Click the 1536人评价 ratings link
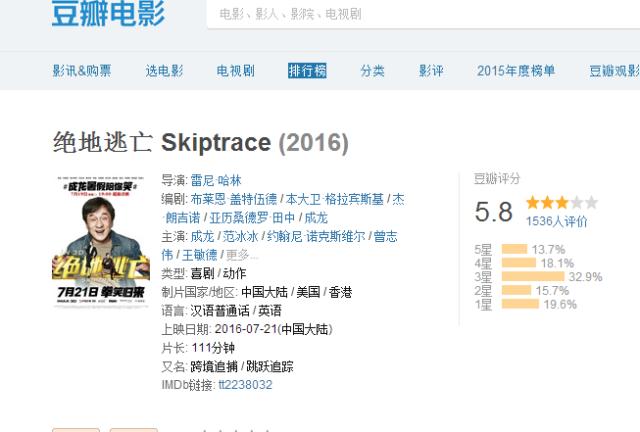640x432 pixels. [x=554, y=221]
